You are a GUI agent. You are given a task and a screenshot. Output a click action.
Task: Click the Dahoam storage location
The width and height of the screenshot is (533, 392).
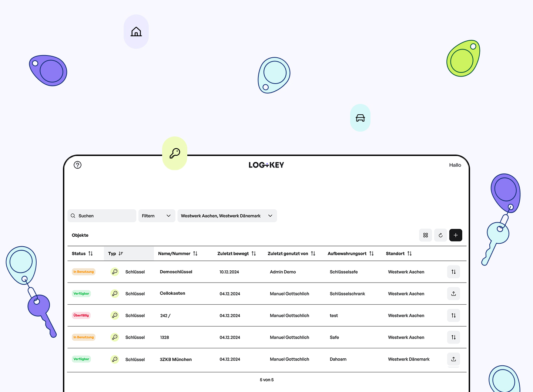338,359
